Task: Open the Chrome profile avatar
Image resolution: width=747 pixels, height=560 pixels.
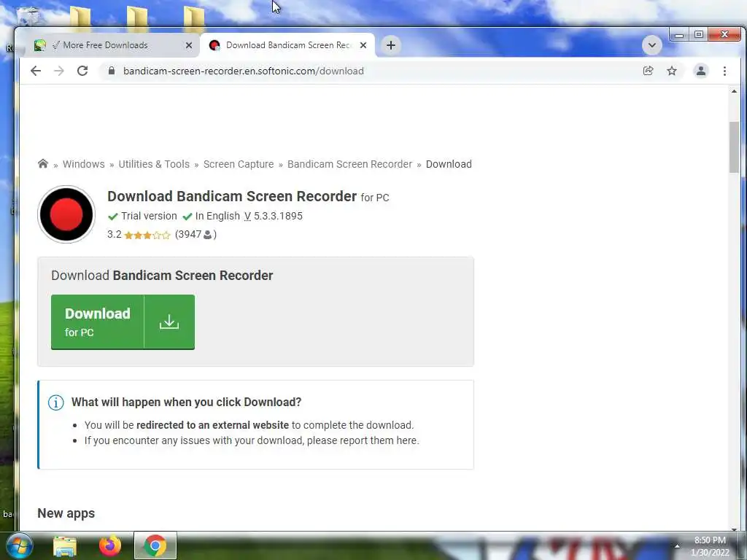Action: [701, 71]
